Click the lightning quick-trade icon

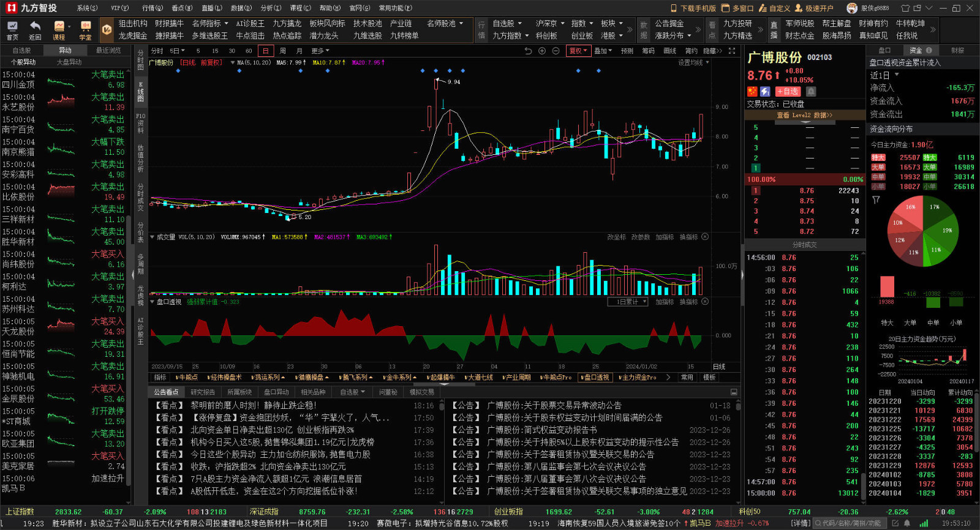(x=765, y=91)
